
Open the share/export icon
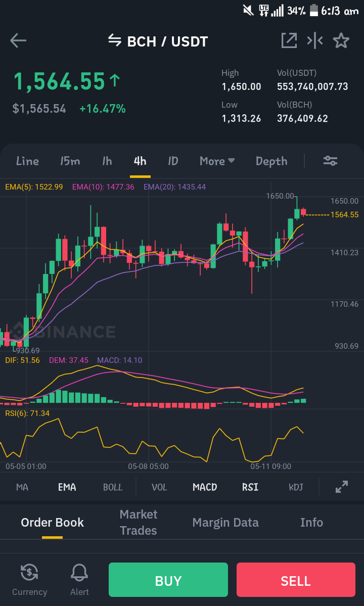point(289,40)
